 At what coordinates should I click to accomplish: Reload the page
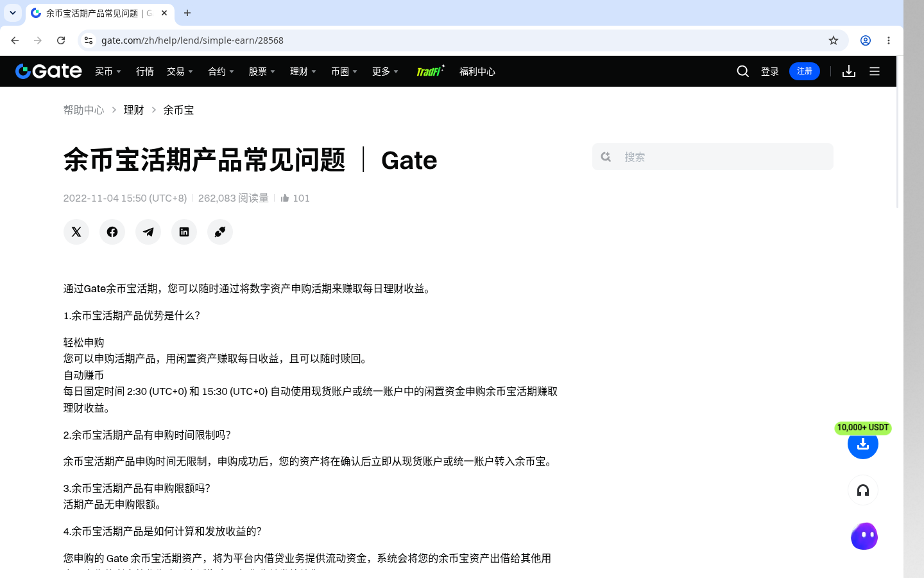click(61, 40)
